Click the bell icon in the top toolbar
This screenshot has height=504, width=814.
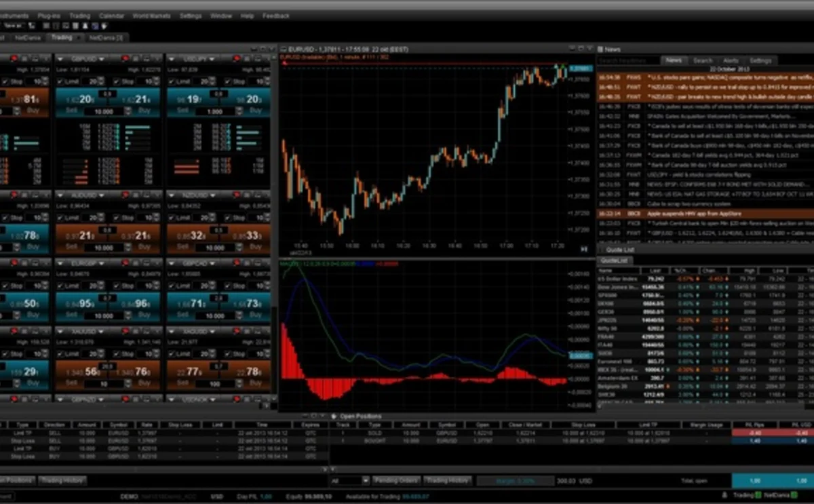pos(85,24)
